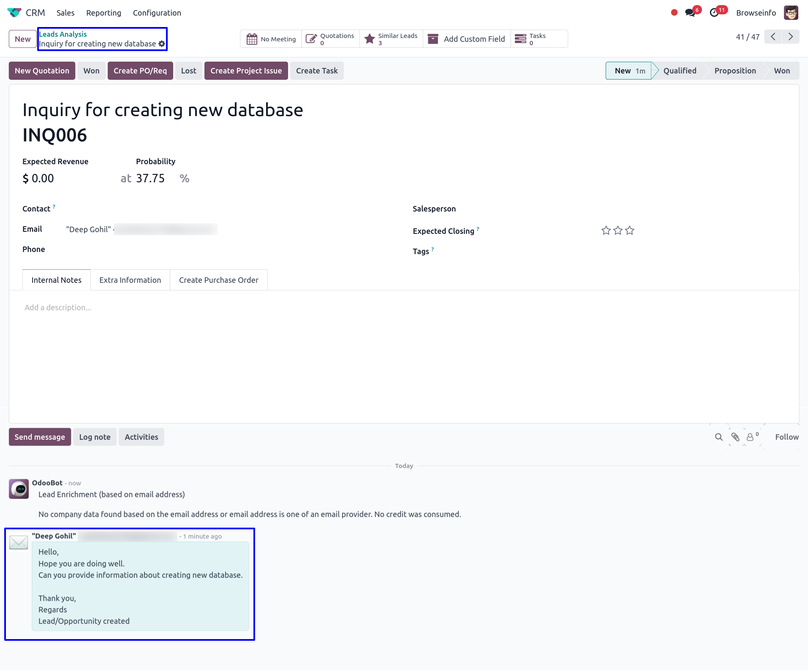Click the paperclip attachments icon
This screenshot has width=808, height=672.
pos(735,437)
